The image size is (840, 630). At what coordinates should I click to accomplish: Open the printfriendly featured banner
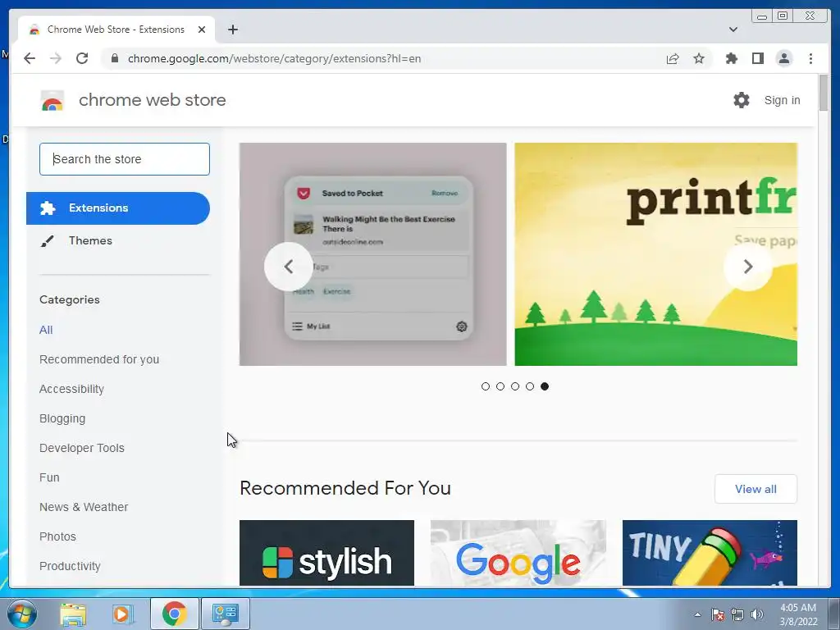(x=655, y=254)
